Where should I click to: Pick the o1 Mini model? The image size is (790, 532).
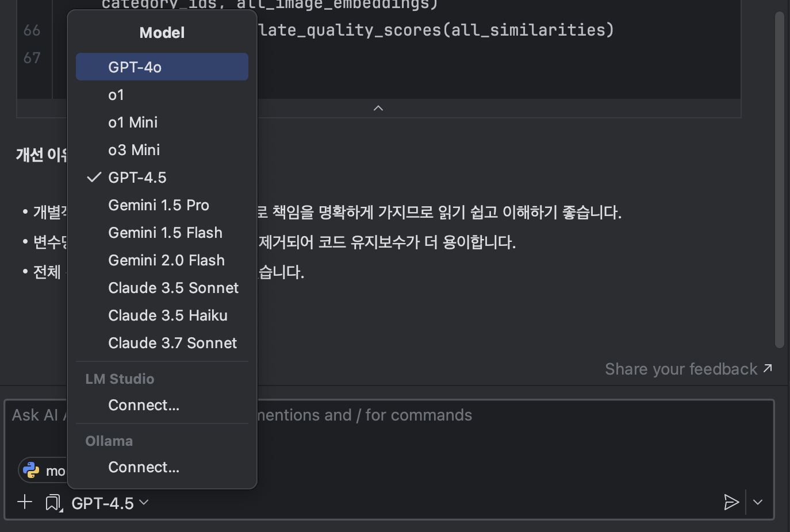coord(162,122)
